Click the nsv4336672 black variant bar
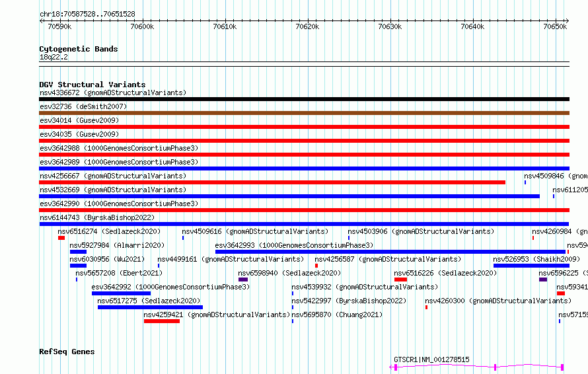Image resolution: width=588 pixels, height=374 pixels. (304, 99)
